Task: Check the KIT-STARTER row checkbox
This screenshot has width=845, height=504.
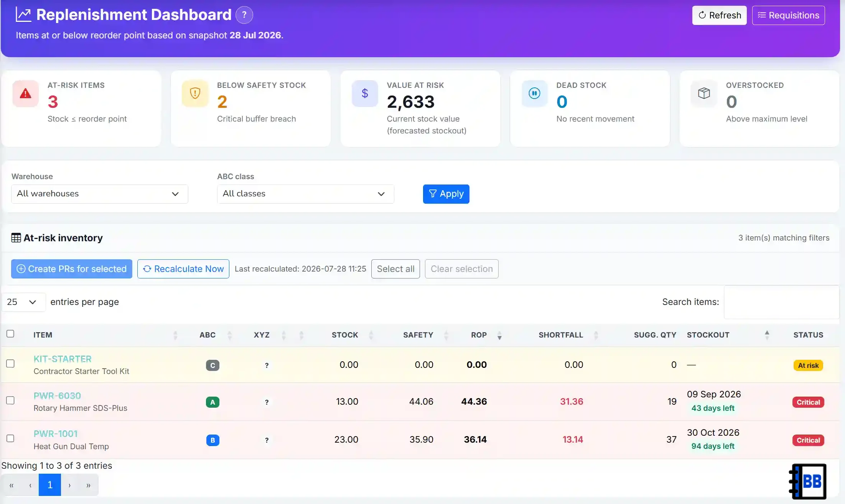Action: pos(10,363)
